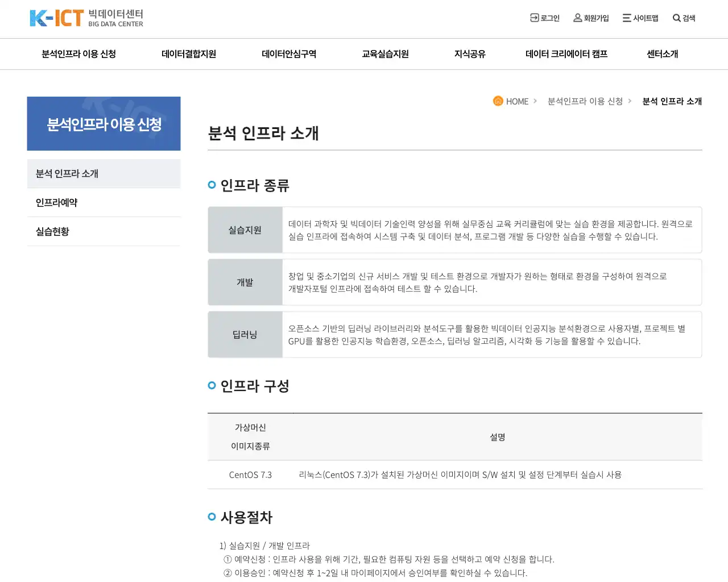The image size is (728, 582).
Task: Click 분석인프라 이용 신청 breadcrumb link
Action: coord(585,101)
